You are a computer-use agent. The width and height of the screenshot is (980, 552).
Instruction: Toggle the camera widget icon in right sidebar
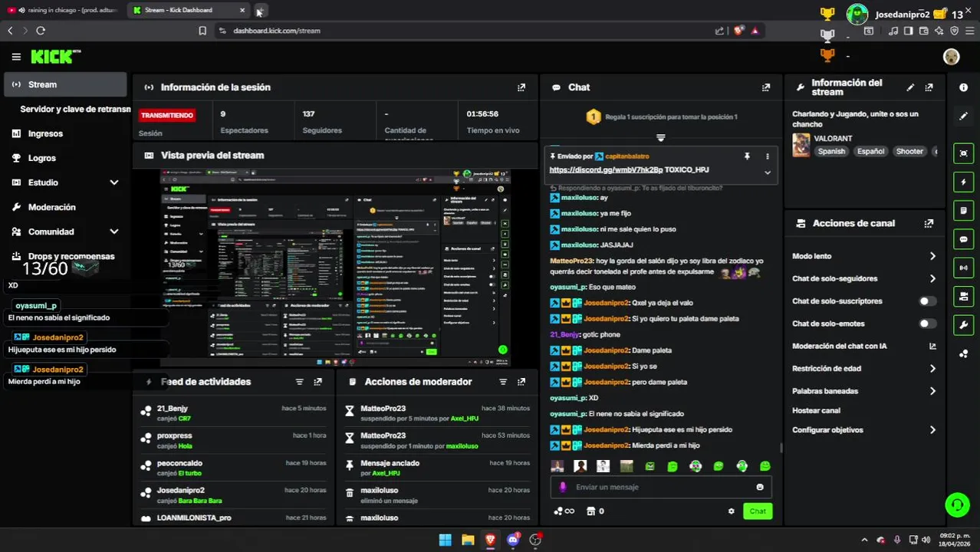coord(964,296)
